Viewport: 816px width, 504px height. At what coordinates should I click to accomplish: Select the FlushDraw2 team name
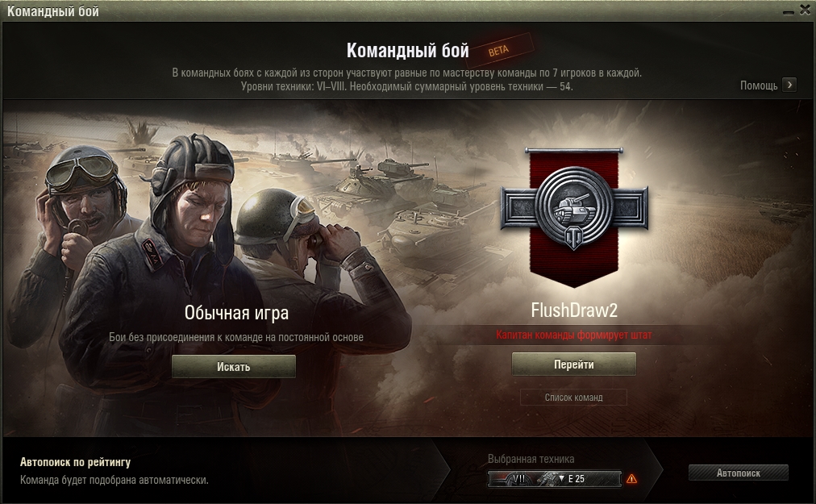(x=574, y=310)
